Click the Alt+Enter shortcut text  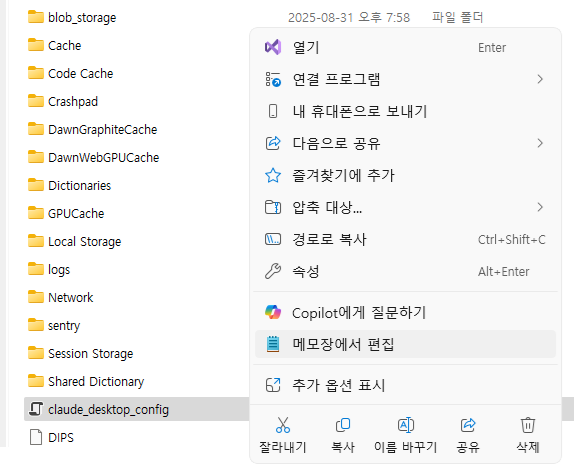pyautogui.click(x=504, y=272)
